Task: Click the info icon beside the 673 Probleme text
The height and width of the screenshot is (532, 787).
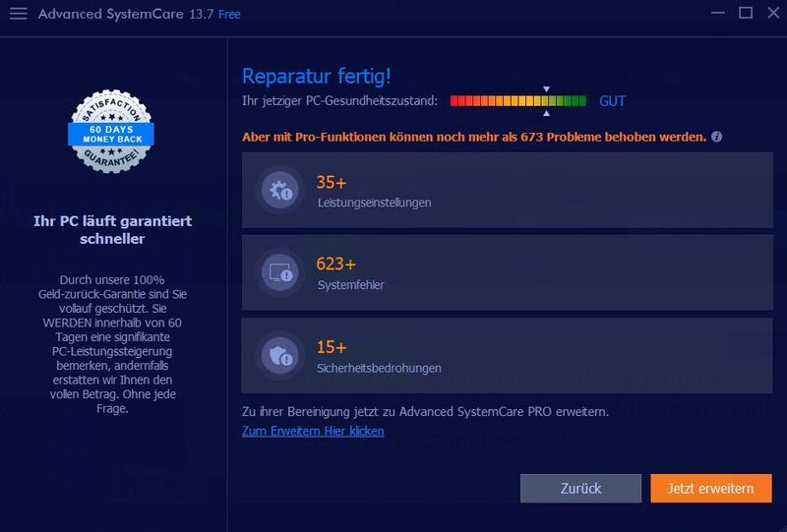Action: (x=717, y=137)
